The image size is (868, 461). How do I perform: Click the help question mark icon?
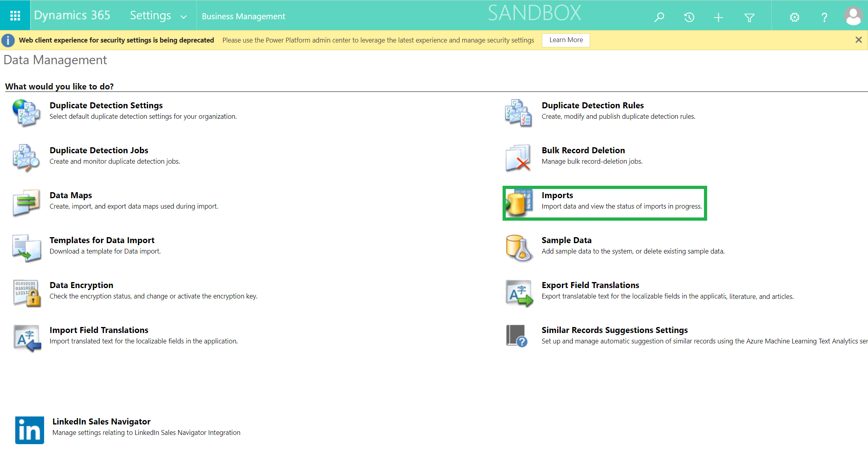pyautogui.click(x=824, y=17)
